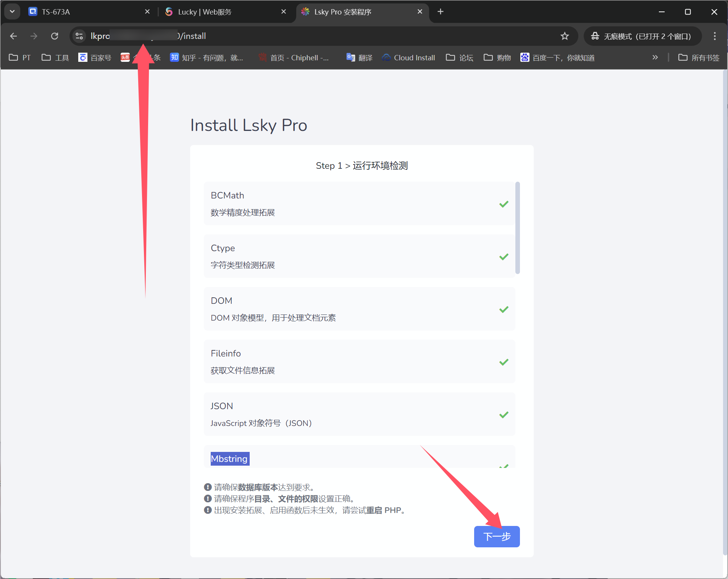Image resolution: width=728 pixels, height=579 pixels.
Task: Select the Lsky Pro 安装程序 tab
Action: click(362, 12)
